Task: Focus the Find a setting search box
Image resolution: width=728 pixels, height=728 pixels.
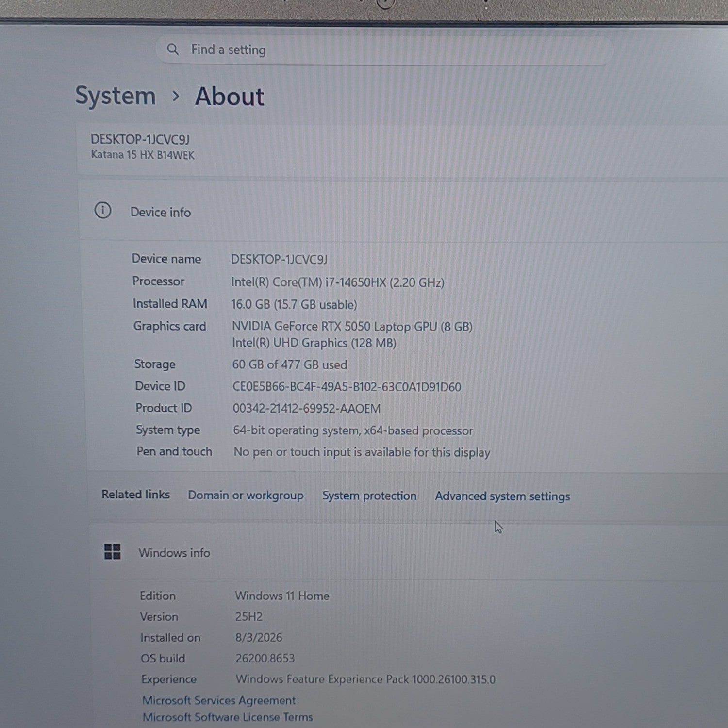Action: pyautogui.click(x=384, y=50)
